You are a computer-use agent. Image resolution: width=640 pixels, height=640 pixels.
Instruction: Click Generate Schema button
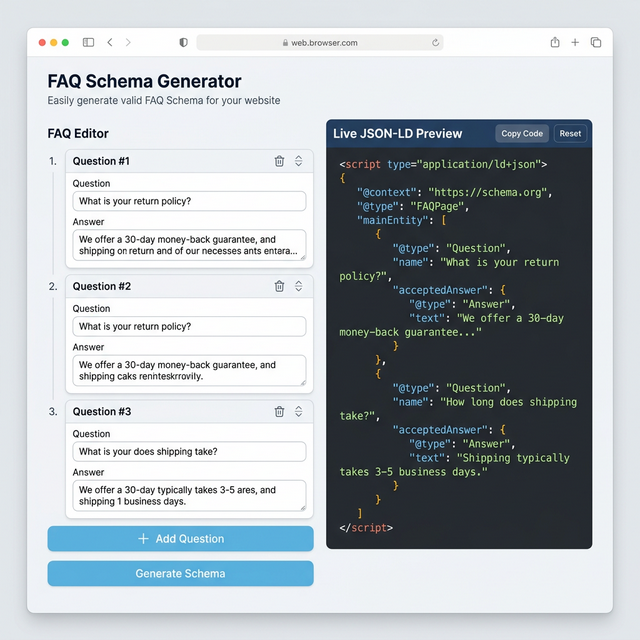click(x=180, y=574)
